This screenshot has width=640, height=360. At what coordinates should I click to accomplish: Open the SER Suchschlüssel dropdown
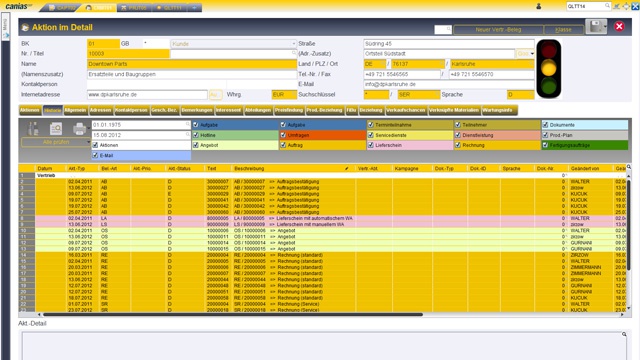(x=437, y=94)
